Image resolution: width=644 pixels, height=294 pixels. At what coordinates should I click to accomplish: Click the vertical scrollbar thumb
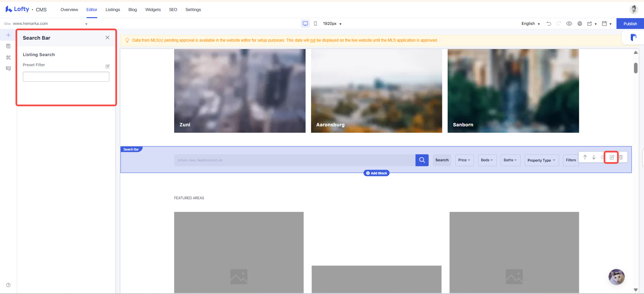coord(636,68)
